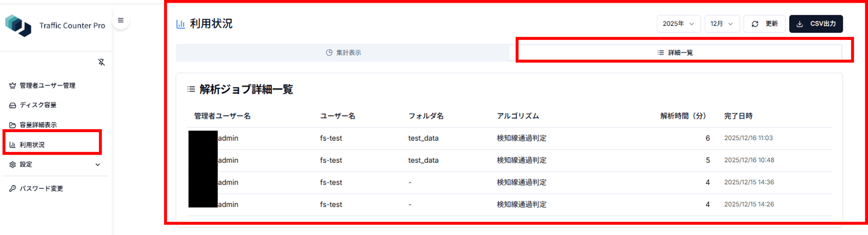
Task: Open ディスク容量 in the sidebar
Action: click(x=38, y=105)
